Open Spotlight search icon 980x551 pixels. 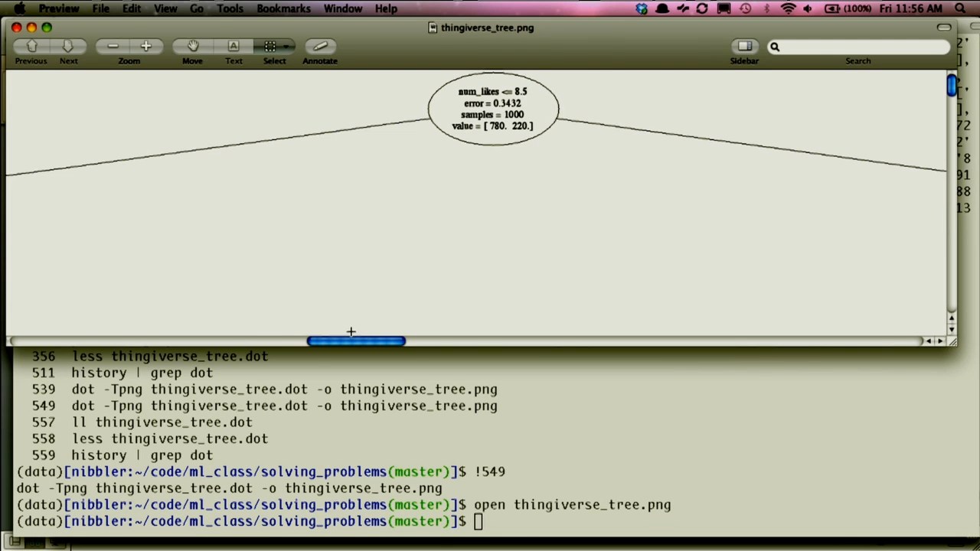point(961,8)
